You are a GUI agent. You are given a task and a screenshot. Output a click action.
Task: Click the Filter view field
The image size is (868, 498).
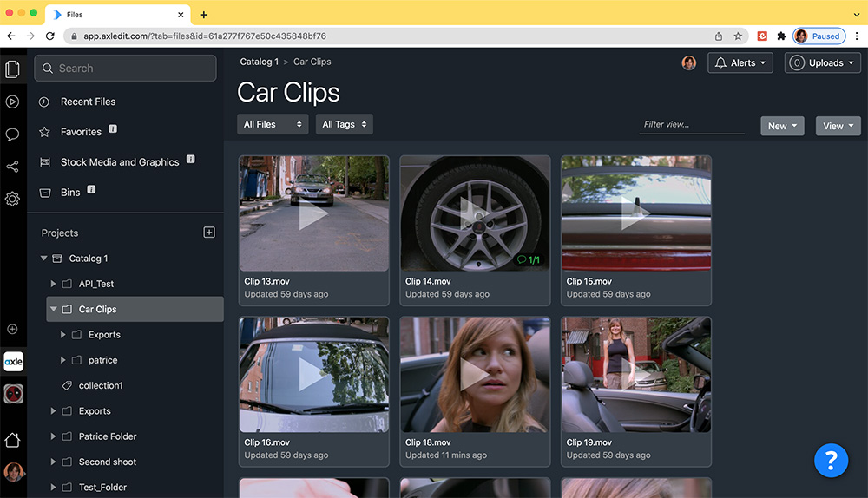692,125
